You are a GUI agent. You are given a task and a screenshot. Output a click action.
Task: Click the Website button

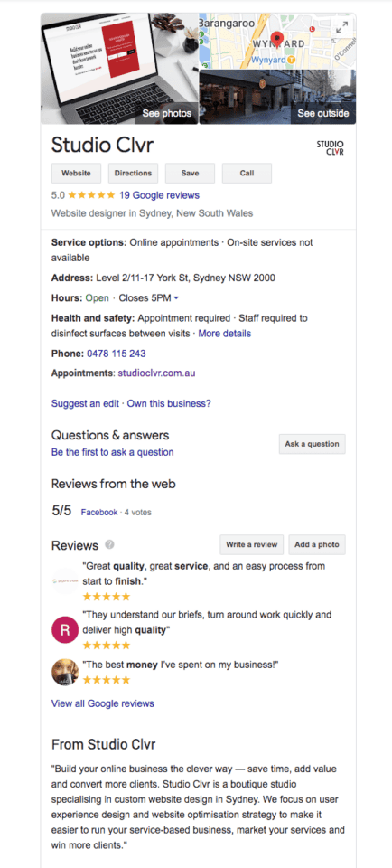(76, 173)
